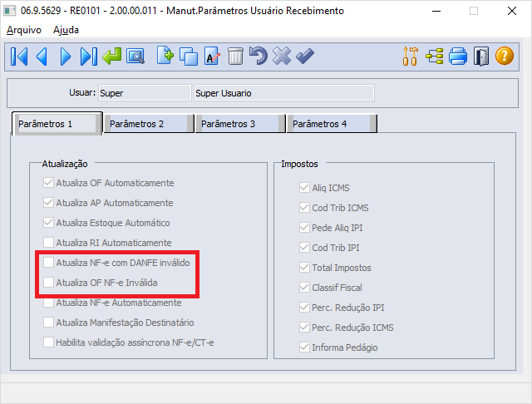
Task: Toggle Pede Aliq IPI checkbox
Action: click(x=304, y=228)
